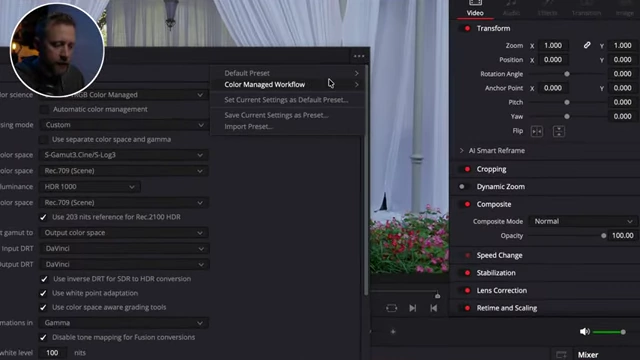Viewport: 640px width, 360px height.
Task: Click the Rotation Angle slider handle
Action: (x=567, y=74)
